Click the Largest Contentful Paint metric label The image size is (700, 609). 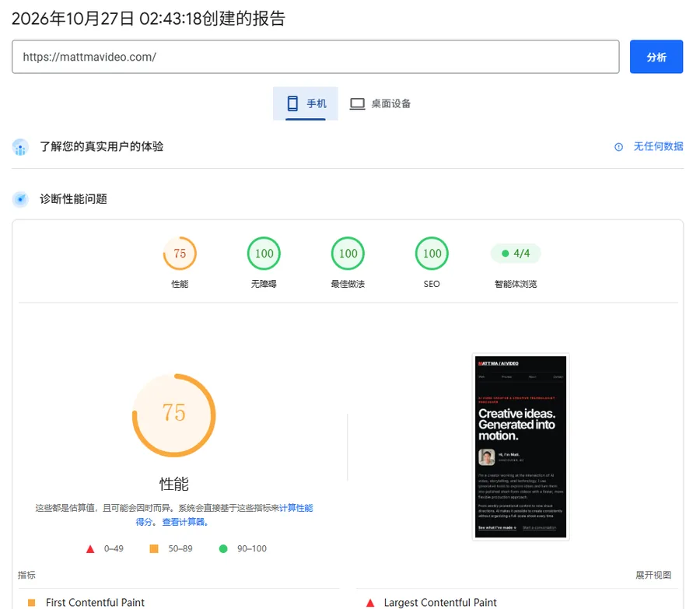pos(440,603)
